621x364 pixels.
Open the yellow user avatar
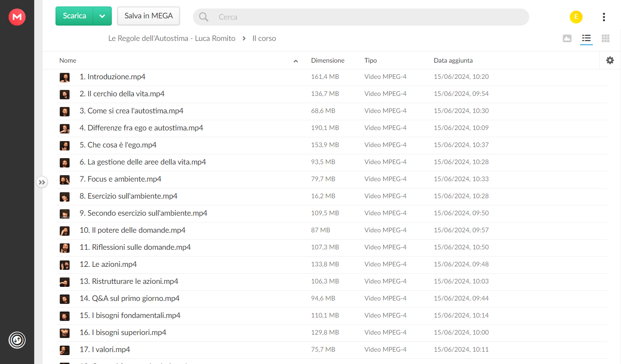pyautogui.click(x=576, y=17)
